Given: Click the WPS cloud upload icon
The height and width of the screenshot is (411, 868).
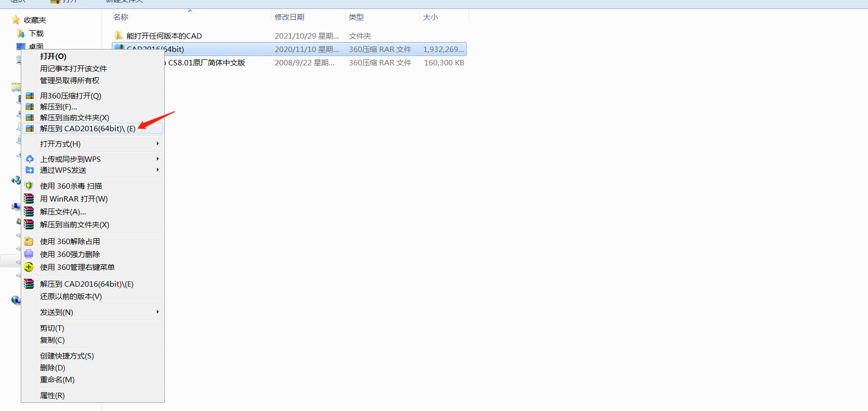Looking at the screenshot, I should (30, 159).
